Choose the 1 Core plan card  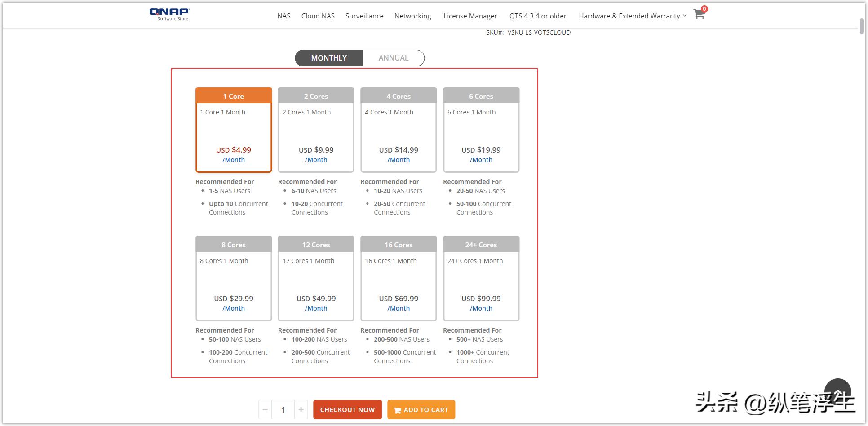click(x=234, y=130)
